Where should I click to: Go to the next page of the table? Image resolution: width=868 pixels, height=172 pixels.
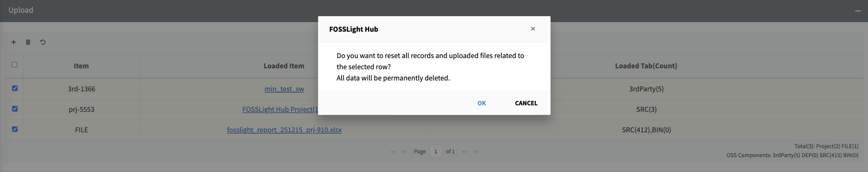[x=465, y=152]
